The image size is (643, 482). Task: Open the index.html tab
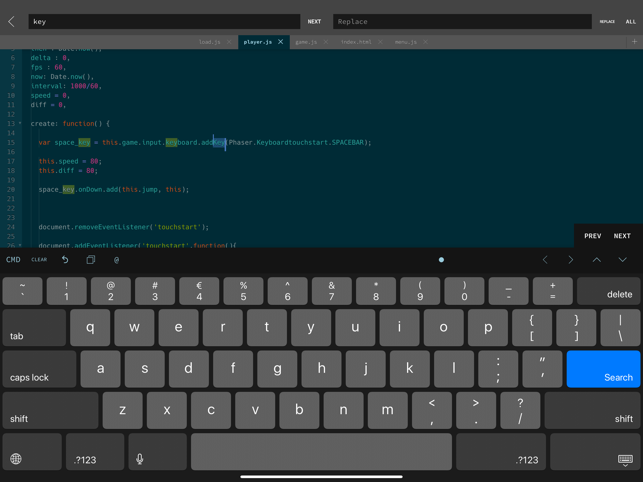click(356, 42)
